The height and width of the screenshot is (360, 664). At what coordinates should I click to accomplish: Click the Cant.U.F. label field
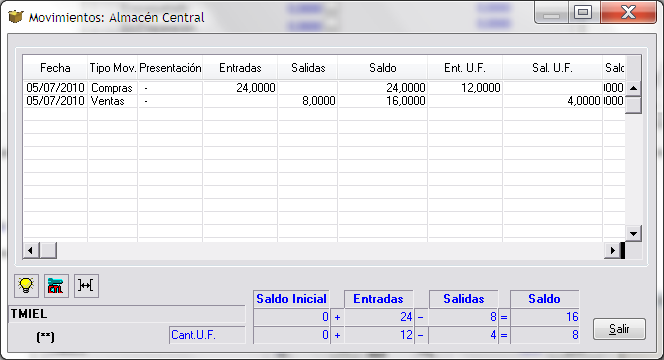pyautogui.click(x=207, y=335)
